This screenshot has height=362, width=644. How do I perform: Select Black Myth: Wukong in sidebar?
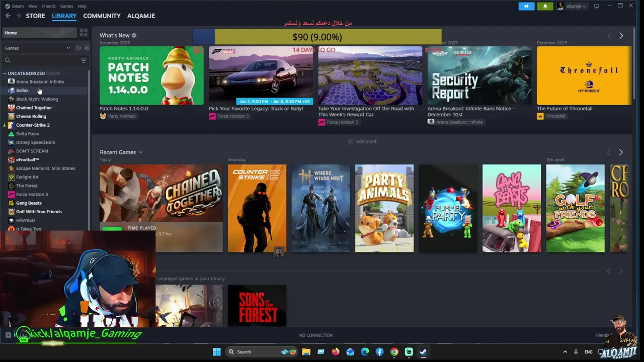(x=37, y=99)
